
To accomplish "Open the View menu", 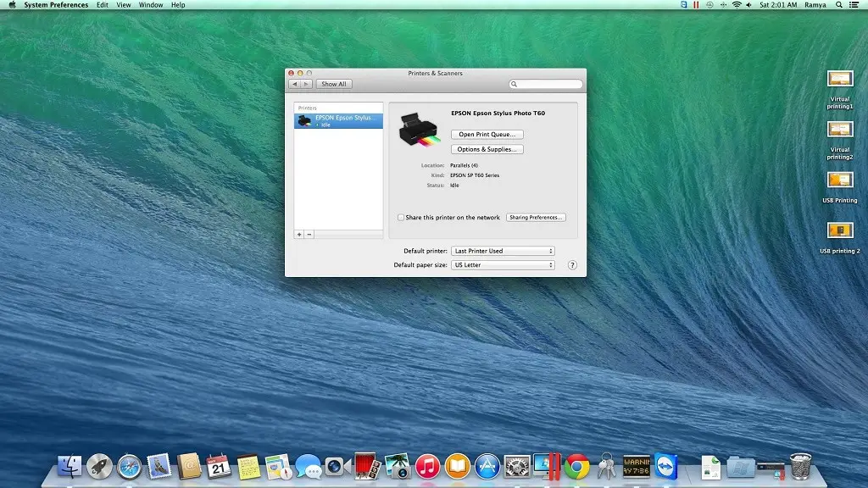I will [124, 5].
